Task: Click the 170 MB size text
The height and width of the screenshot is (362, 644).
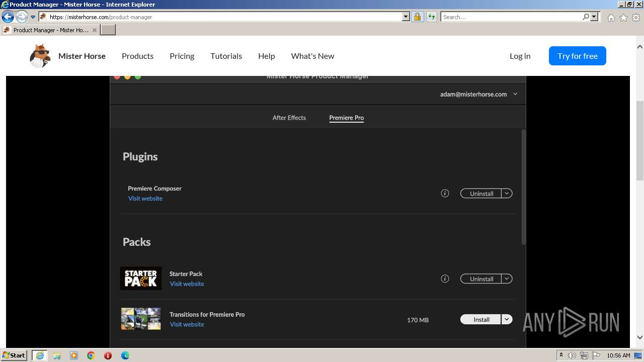Action: [418, 320]
